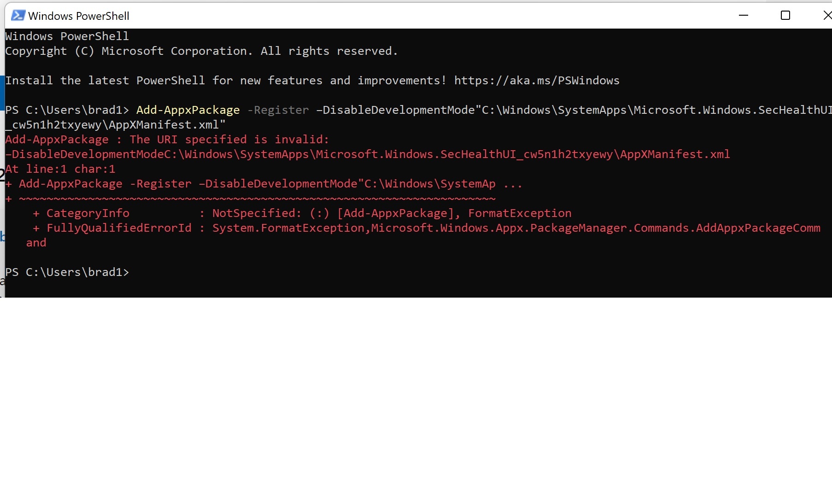
Task: Maximize the Windows PowerShell window
Action: (785, 16)
